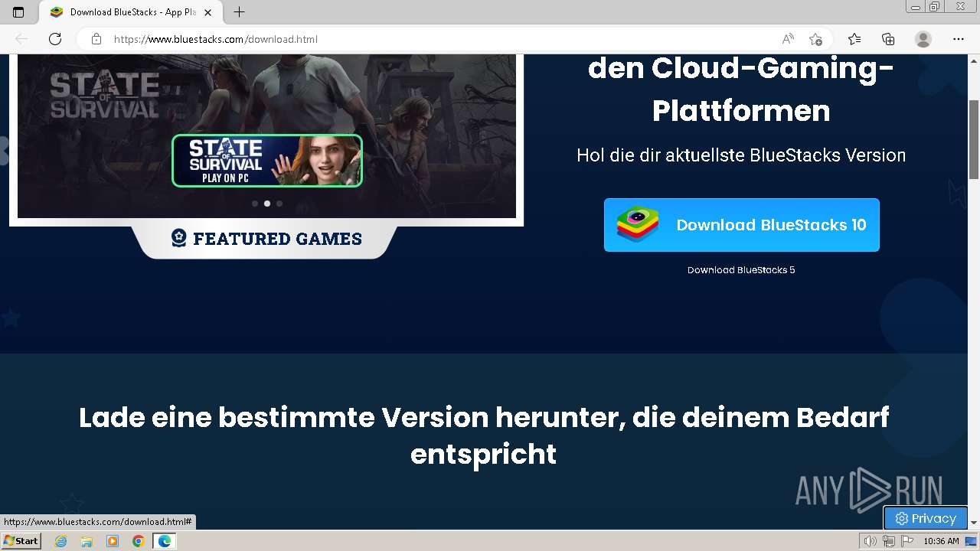Screen dimensions: 980x551
Task: Open the Collections panel
Action: pos(888,39)
